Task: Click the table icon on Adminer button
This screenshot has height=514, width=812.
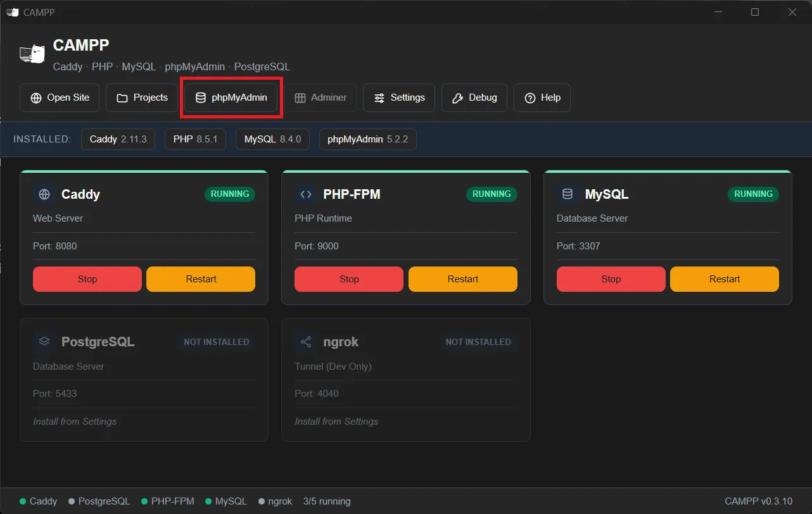Action: (x=300, y=98)
